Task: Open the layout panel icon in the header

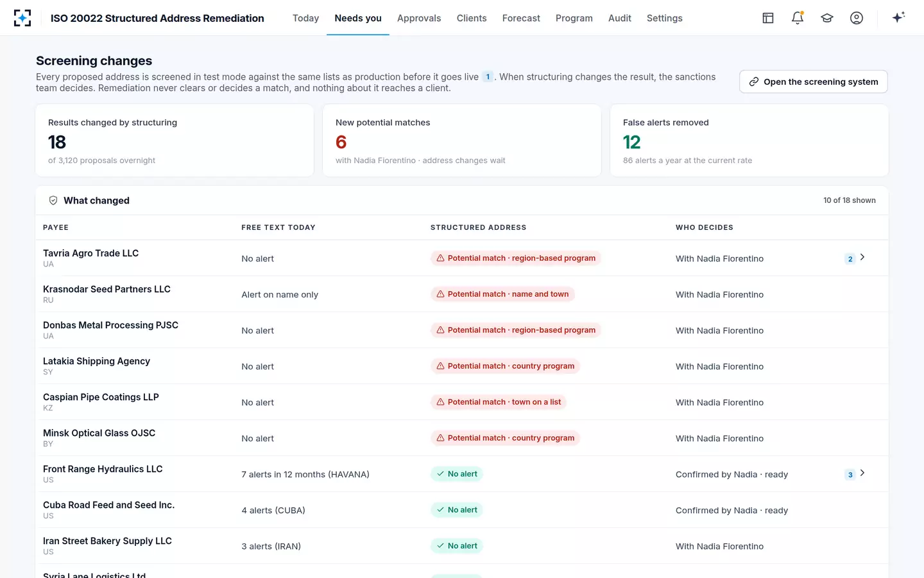Action: [x=768, y=18]
